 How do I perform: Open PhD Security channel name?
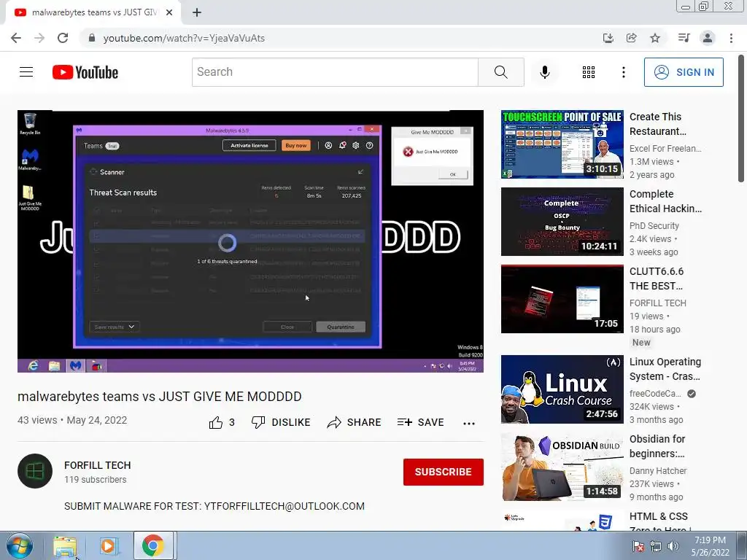pos(654,226)
